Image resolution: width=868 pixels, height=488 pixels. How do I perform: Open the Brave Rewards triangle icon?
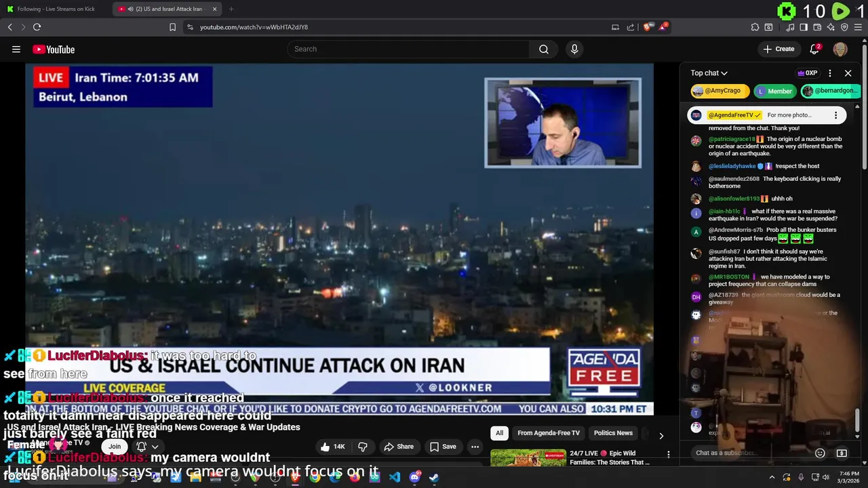[x=664, y=26]
